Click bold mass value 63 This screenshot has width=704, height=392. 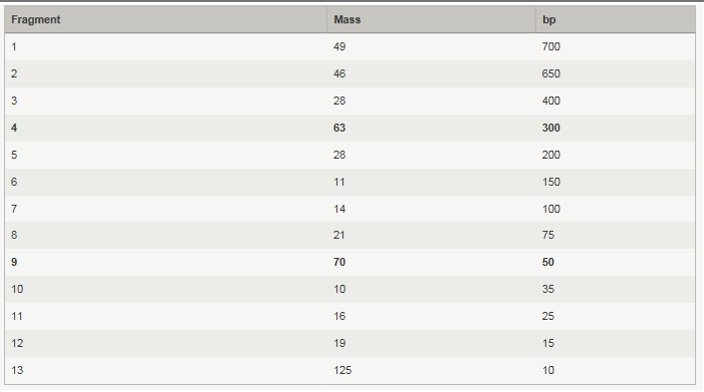pyautogui.click(x=339, y=128)
